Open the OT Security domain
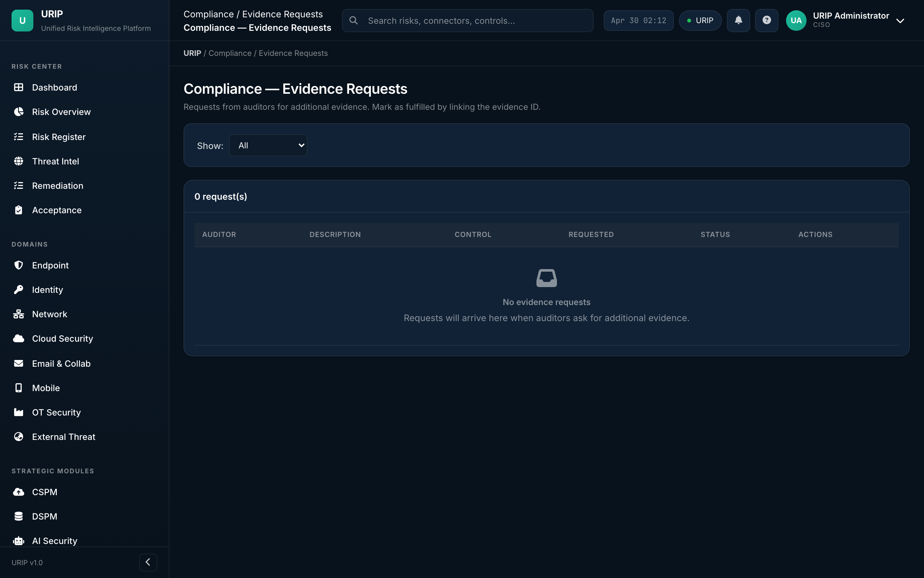Screen dimensions: 924x578 click(x=84, y=413)
